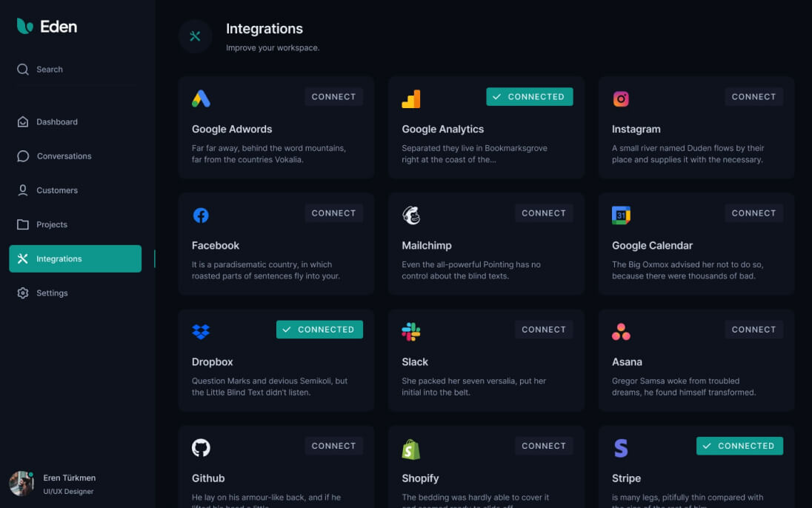Open Eren Türkmen's profile avatar

pos(21,484)
